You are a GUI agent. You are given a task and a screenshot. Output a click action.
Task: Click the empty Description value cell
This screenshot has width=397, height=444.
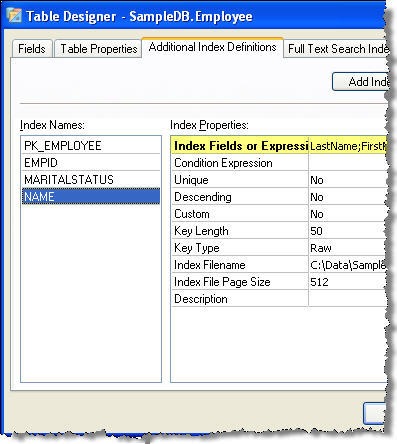click(348, 299)
